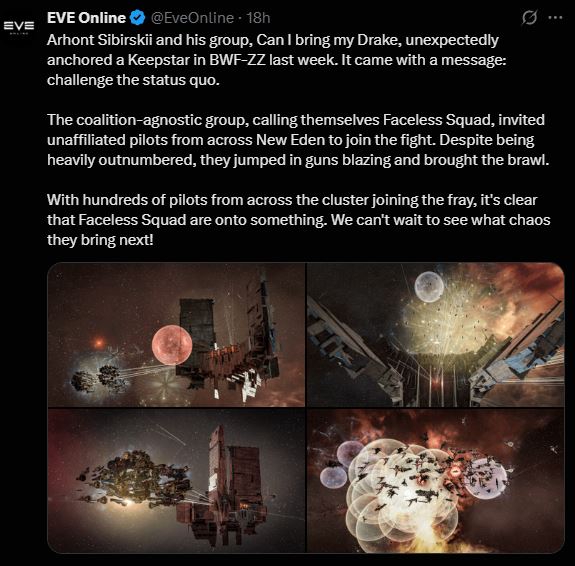Open the bottom-left image of fleet near Keepstar
Screen dimensions: 575x566
(x=176, y=481)
